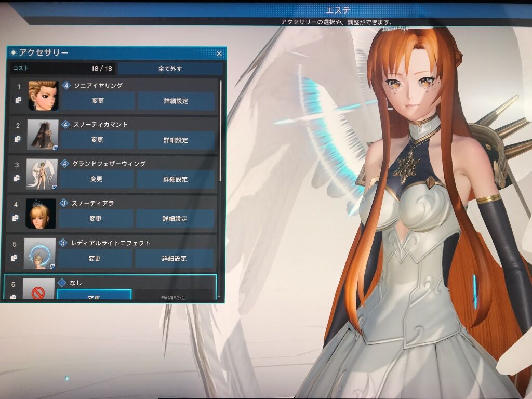
Task: Remove all accessories with 全て外す
Action: point(170,69)
